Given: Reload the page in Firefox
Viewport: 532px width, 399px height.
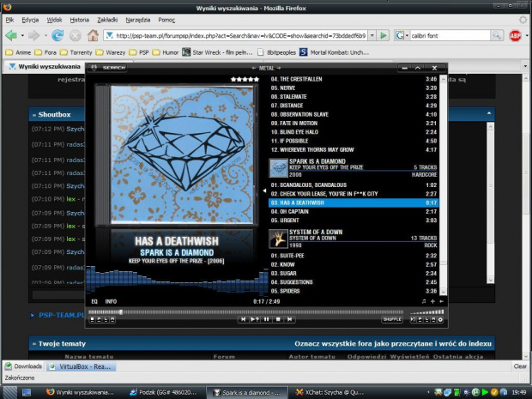Looking at the screenshot, I should (57, 35).
